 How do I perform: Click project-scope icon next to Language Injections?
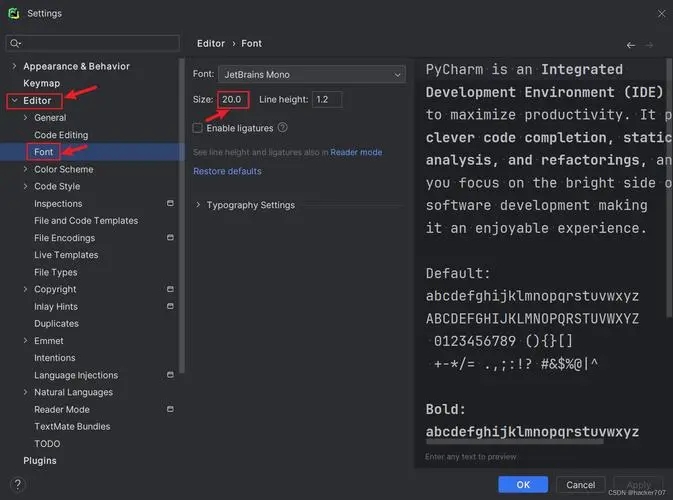pos(170,375)
